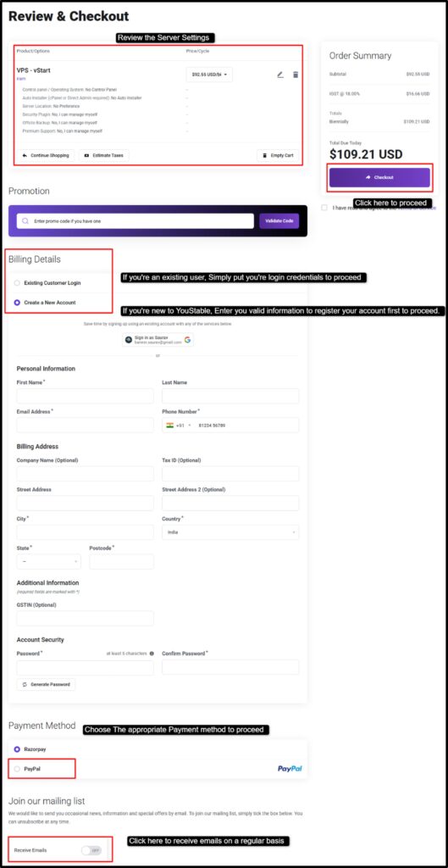Click the Offsite Backup option line

tap(60, 123)
